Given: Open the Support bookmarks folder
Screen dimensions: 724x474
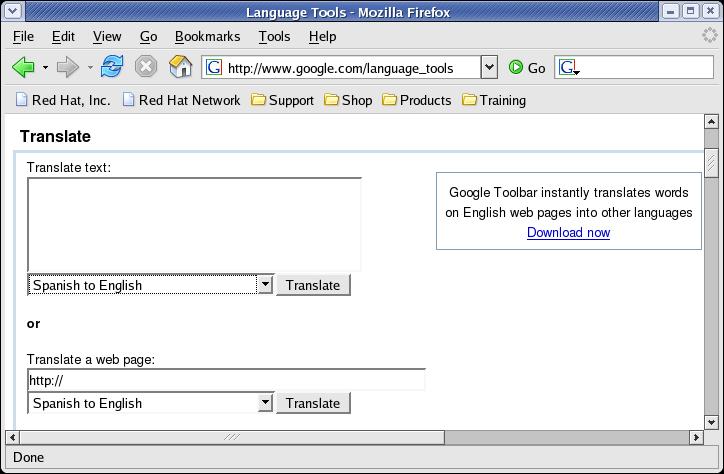Looking at the screenshot, I should click(282, 100).
